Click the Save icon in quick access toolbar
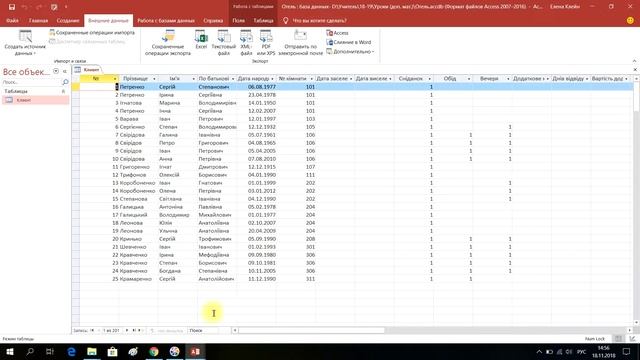The height and width of the screenshot is (360, 640). [x=12, y=7]
